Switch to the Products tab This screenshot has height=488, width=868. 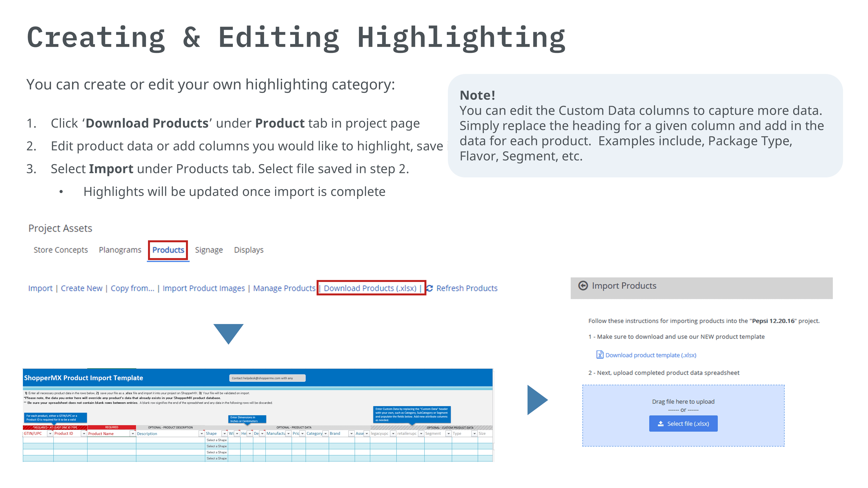click(168, 250)
